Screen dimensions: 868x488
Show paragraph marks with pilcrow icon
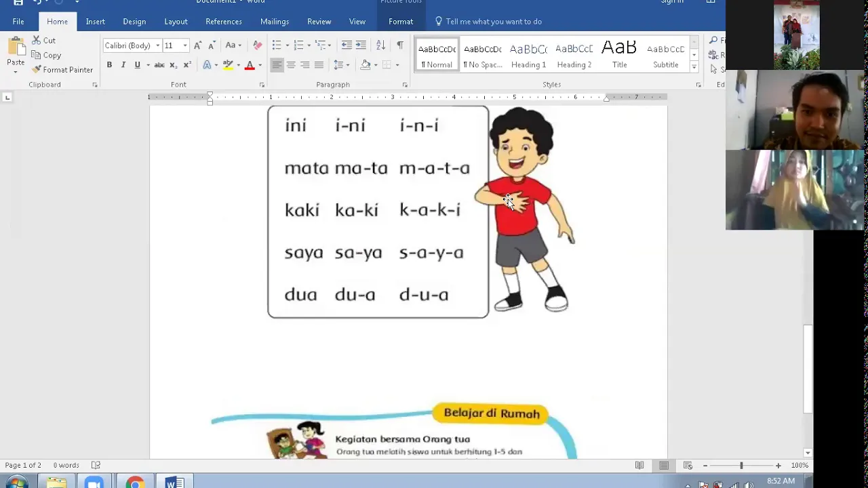[399, 45]
